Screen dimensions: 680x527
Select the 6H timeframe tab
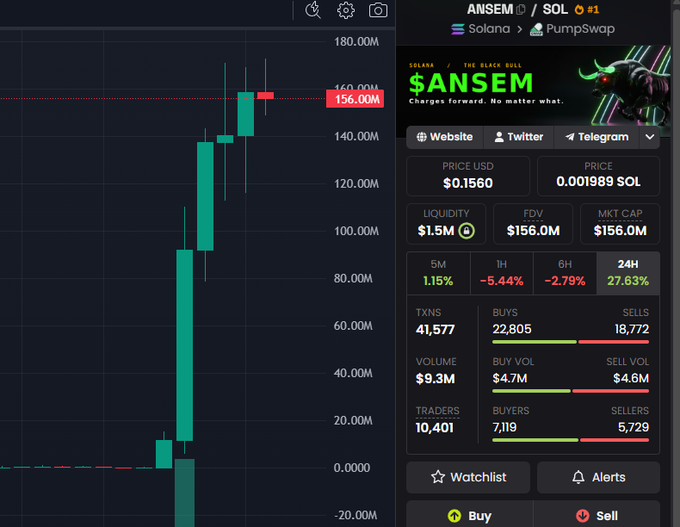pyautogui.click(x=565, y=273)
